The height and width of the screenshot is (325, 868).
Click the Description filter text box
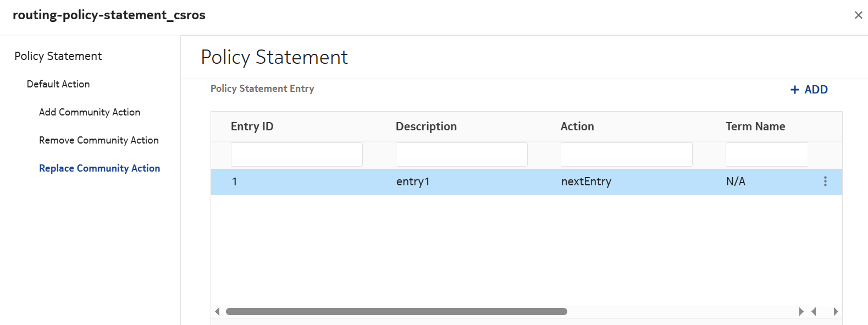click(461, 155)
